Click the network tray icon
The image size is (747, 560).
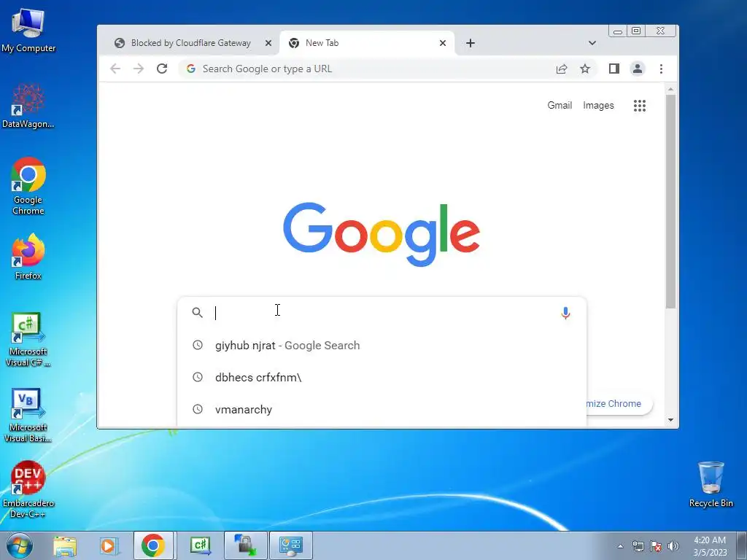[x=638, y=546]
